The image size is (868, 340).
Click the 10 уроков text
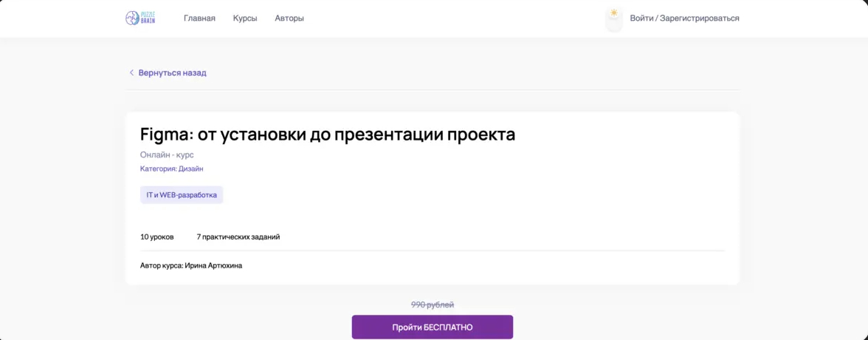(x=157, y=237)
